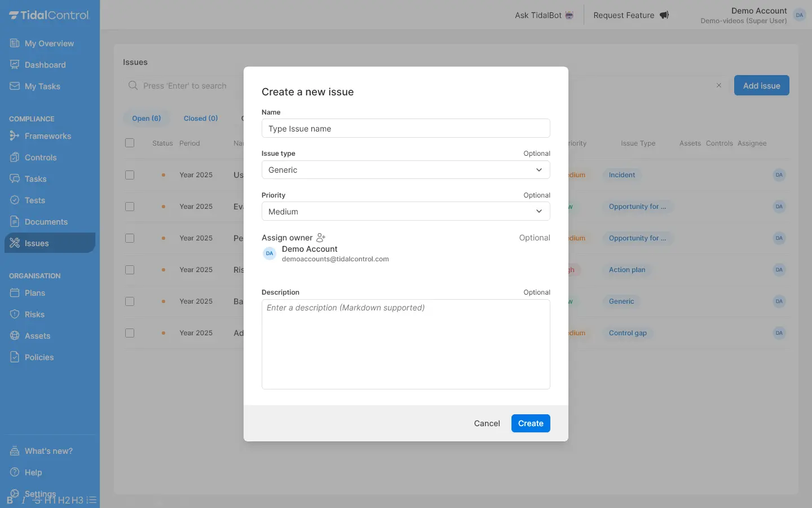Image resolution: width=812 pixels, height=508 pixels.
Task: Check the Incident issue row checkbox
Action: click(x=130, y=175)
